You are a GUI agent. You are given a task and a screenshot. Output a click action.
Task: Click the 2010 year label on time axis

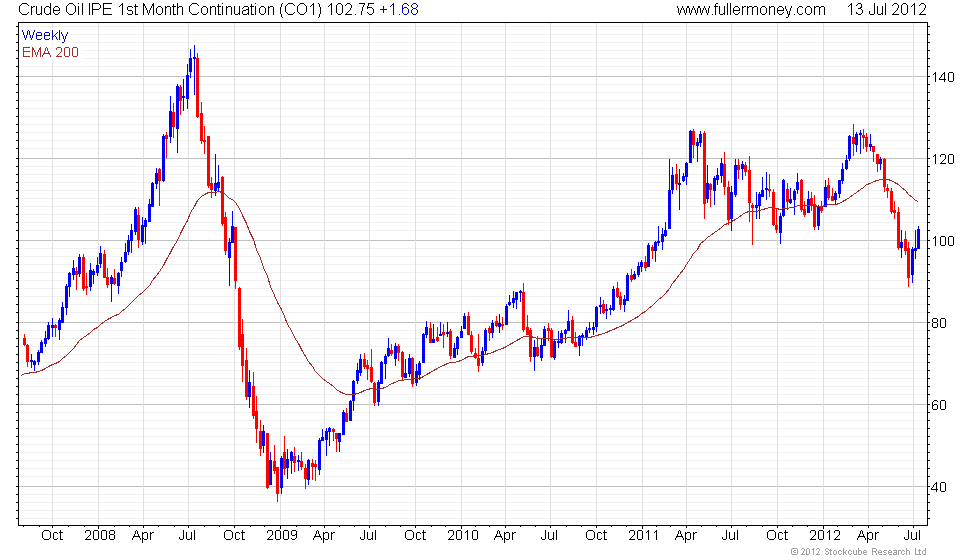click(462, 535)
